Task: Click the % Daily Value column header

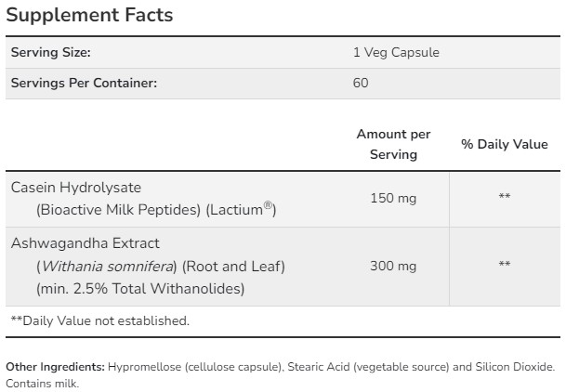Action: click(505, 145)
